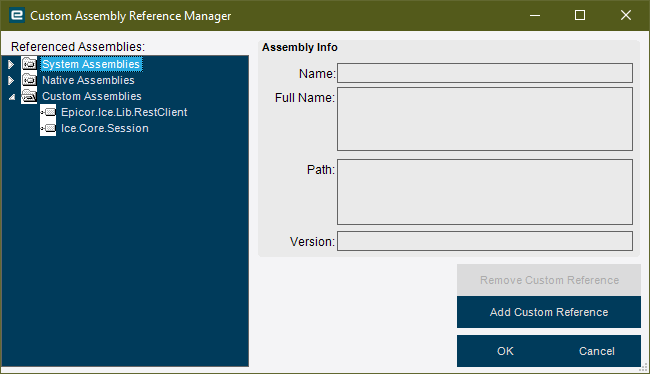This screenshot has width=650, height=374.
Task: Click Add Custom Reference button
Action: point(549,312)
